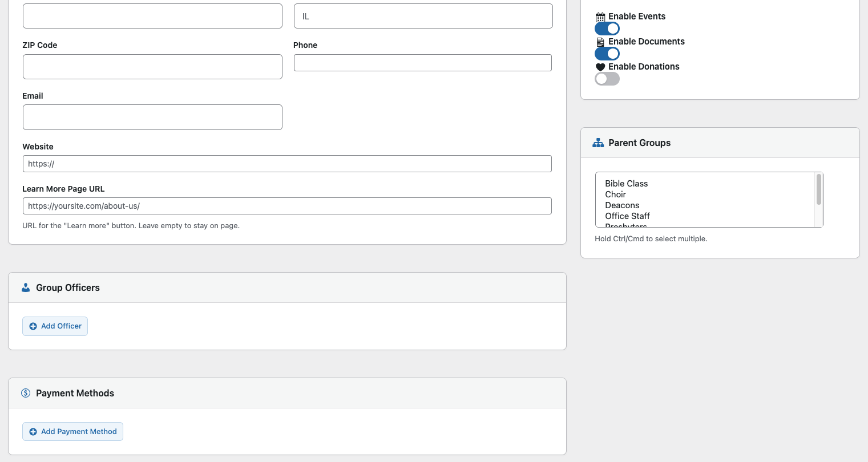Click the heart icon beside Enable Donations
868x462 pixels.
tap(600, 67)
